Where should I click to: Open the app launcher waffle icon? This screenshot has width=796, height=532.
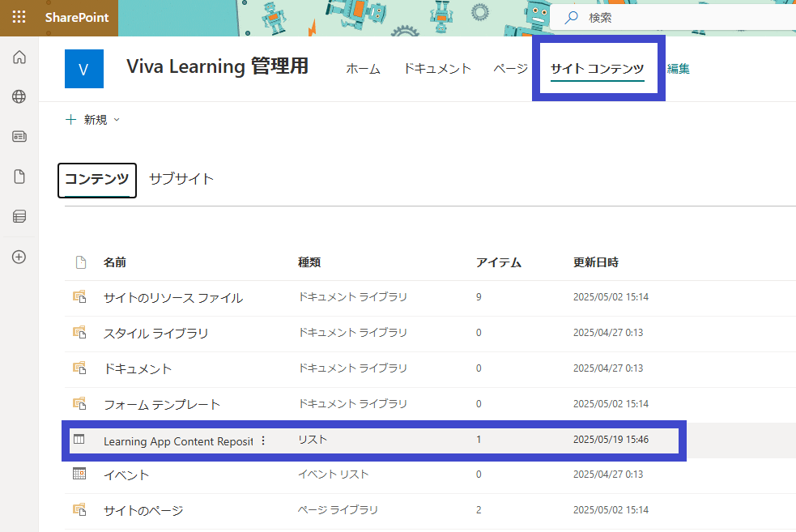(x=19, y=17)
